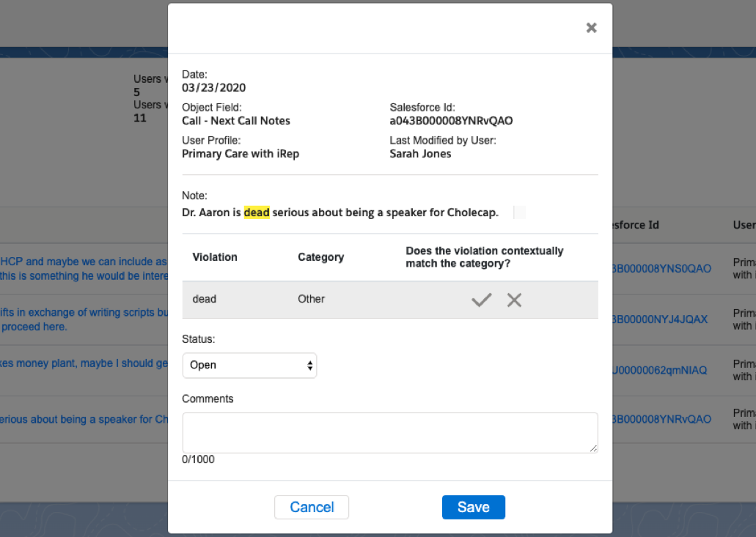Open Salesforce Id link ending NYJ4JQAX
Viewport: 756px width, 537px height.
click(660, 319)
